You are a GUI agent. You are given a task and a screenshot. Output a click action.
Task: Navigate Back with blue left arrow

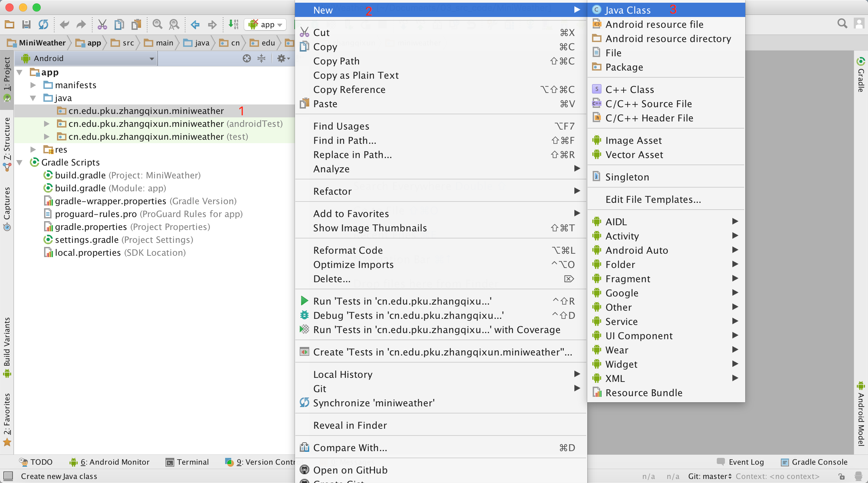(195, 24)
